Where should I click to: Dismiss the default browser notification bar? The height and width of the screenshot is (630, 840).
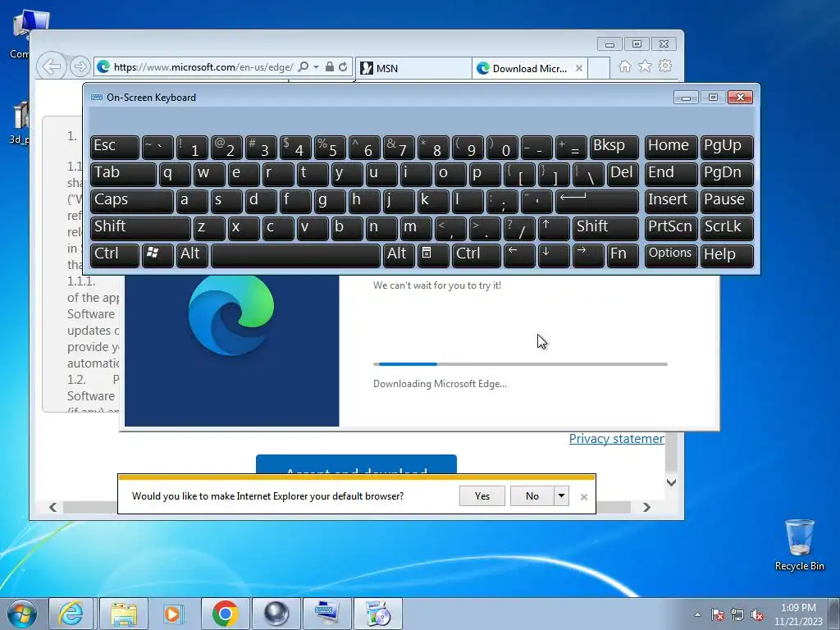584,497
